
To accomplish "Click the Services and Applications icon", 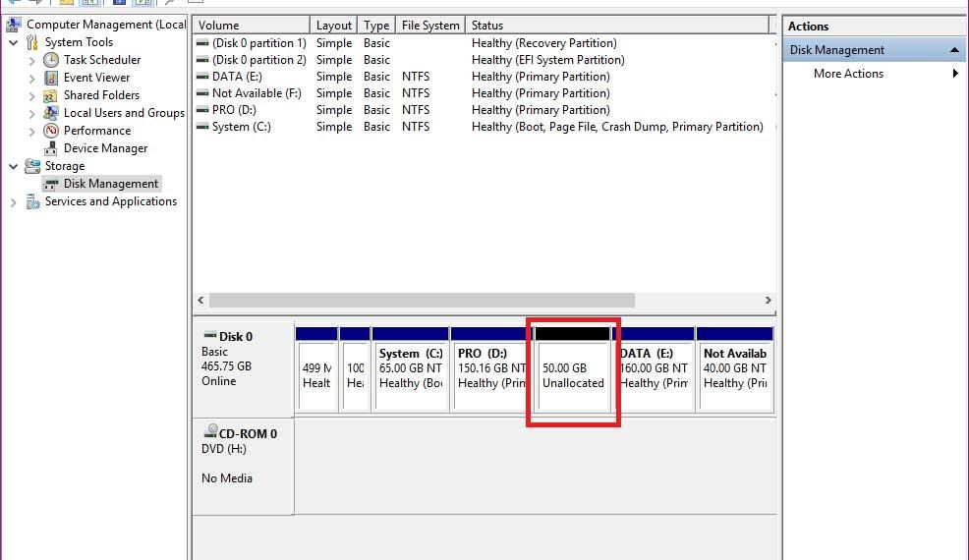I will click(x=32, y=201).
